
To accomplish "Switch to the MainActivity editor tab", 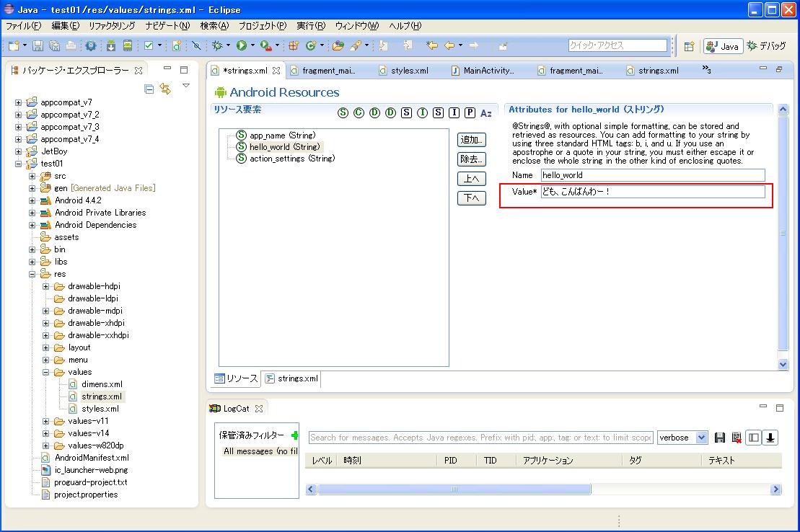I will pyautogui.click(x=483, y=71).
